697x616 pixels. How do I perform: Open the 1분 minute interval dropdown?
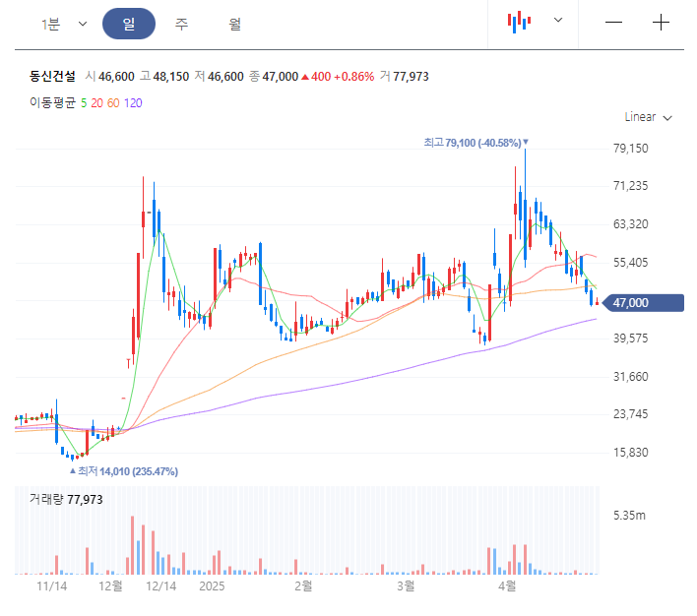pos(64,24)
